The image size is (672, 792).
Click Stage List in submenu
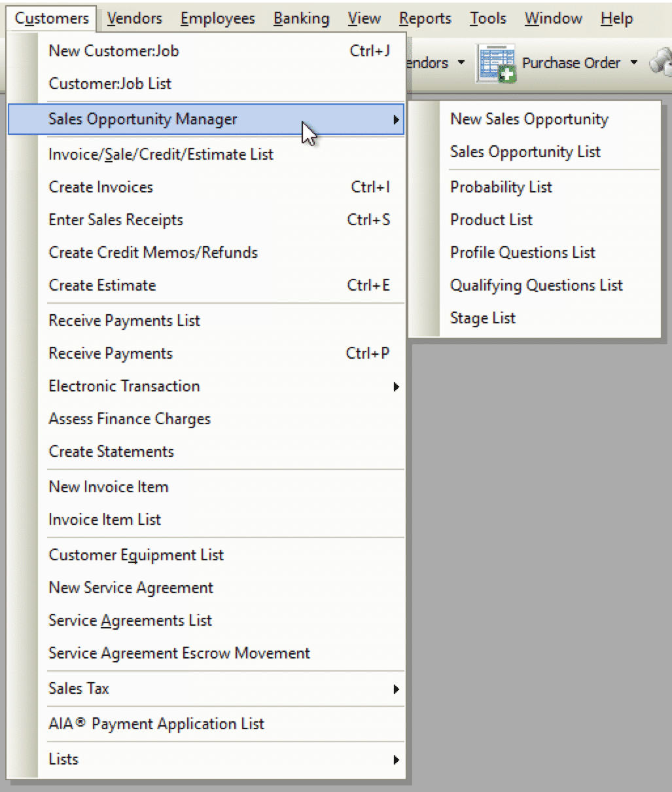click(x=482, y=318)
